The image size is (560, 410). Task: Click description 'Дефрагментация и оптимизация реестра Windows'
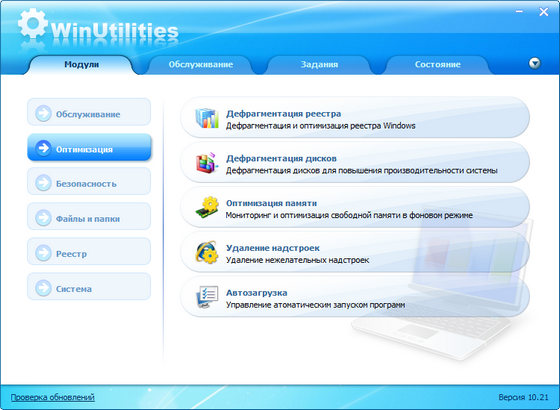(321, 126)
